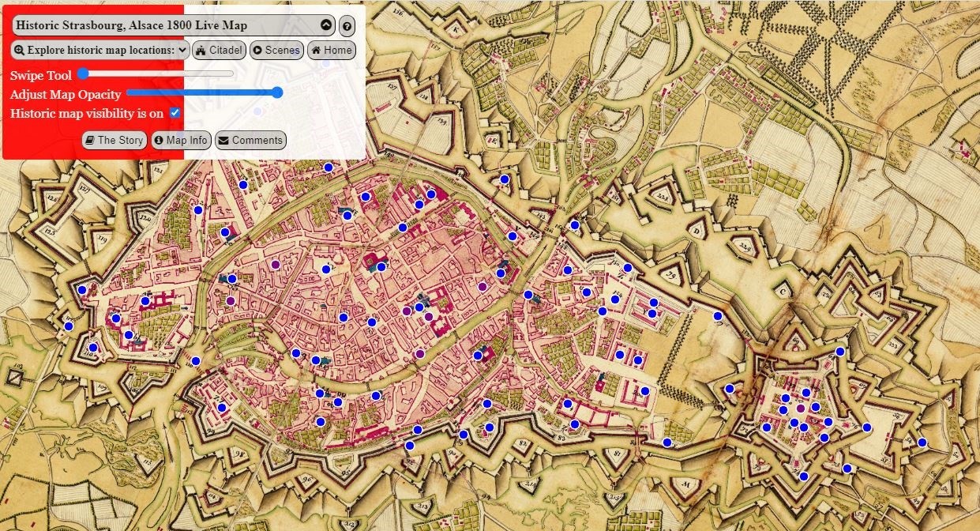Open the Explore historic map locations dropdown
The width and height of the screenshot is (980, 531).
[x=100, y=50]
